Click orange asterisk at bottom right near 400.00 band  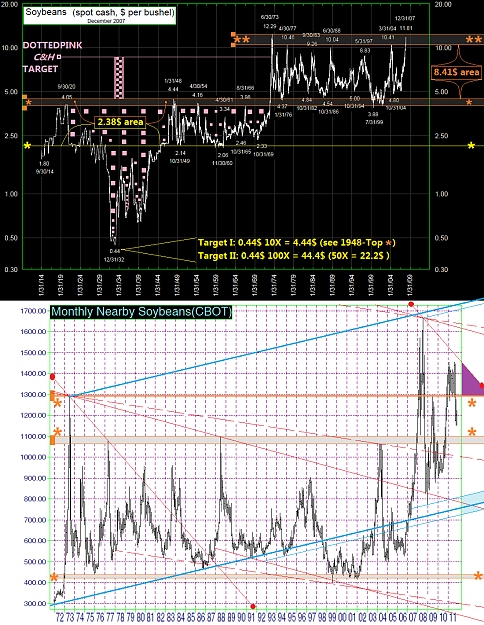click(x=478, y=576)
